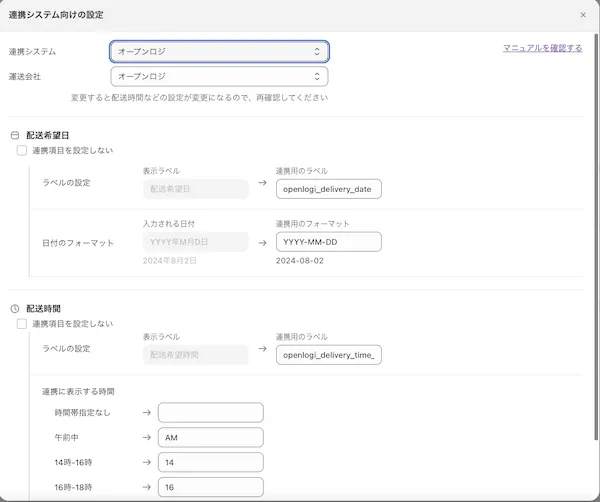
Task: Click the YYYY-MM-DD format field
Action: 329,242
